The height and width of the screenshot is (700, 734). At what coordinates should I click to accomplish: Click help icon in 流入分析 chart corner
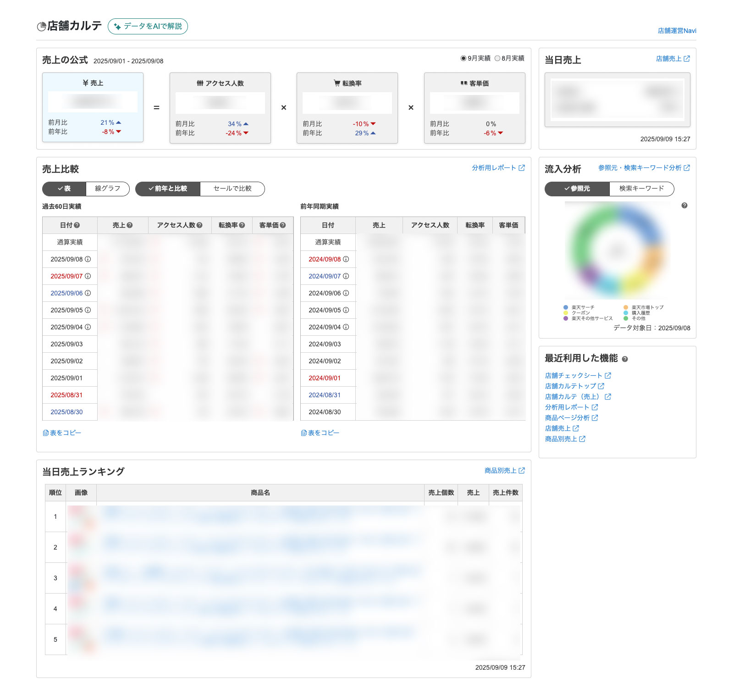tap(684, 206)
